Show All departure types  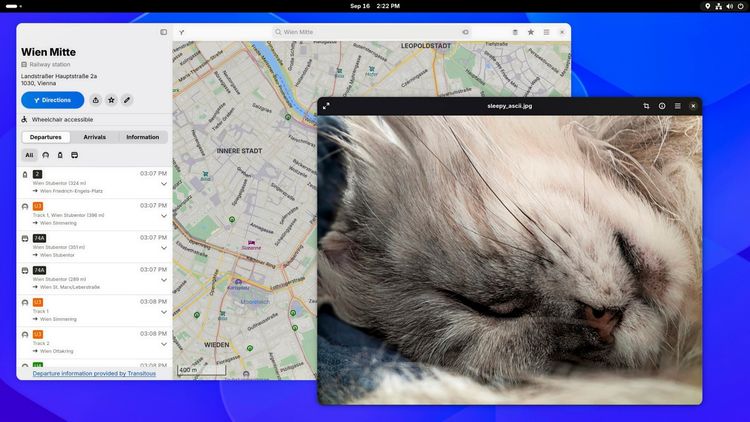point(29,155)
